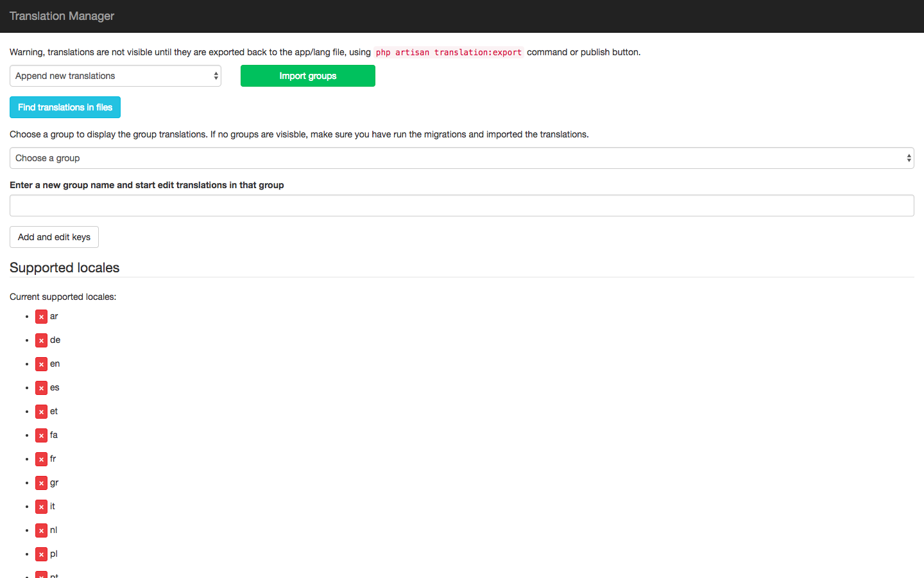
Task: Click the delete icon next to fr
Action: click(41, 459)
